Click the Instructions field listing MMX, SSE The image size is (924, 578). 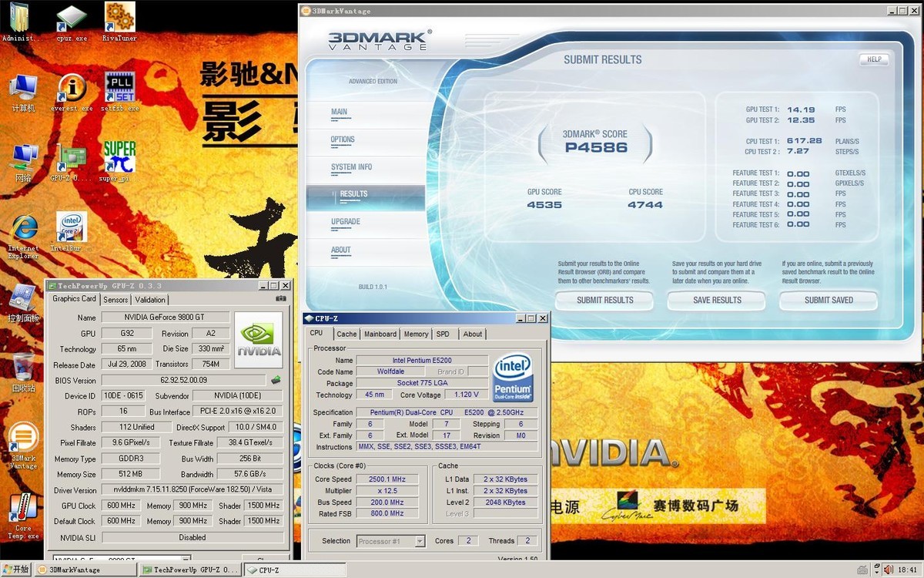[447, 447]
